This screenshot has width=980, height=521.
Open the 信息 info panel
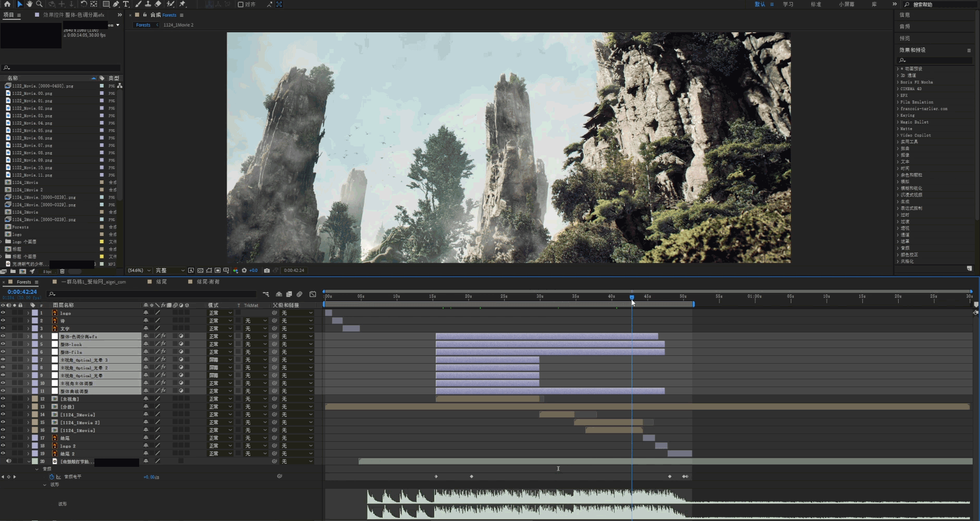click(x=905, y=15)
